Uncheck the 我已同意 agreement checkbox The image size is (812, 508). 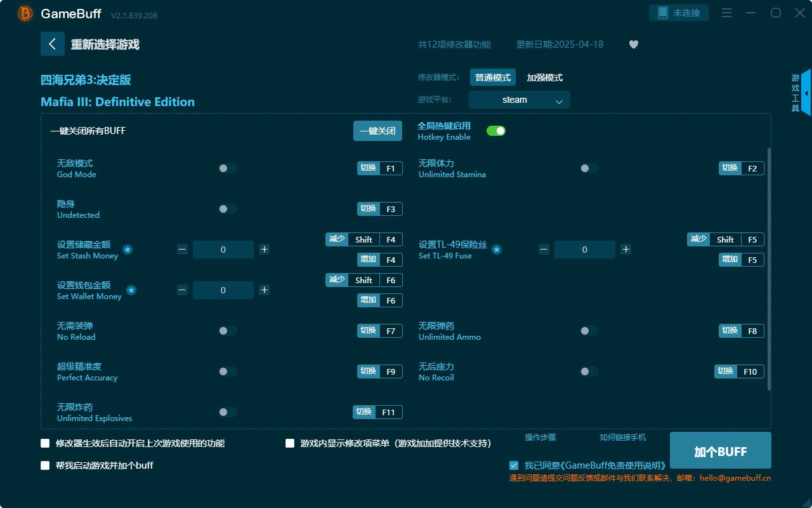514,465
